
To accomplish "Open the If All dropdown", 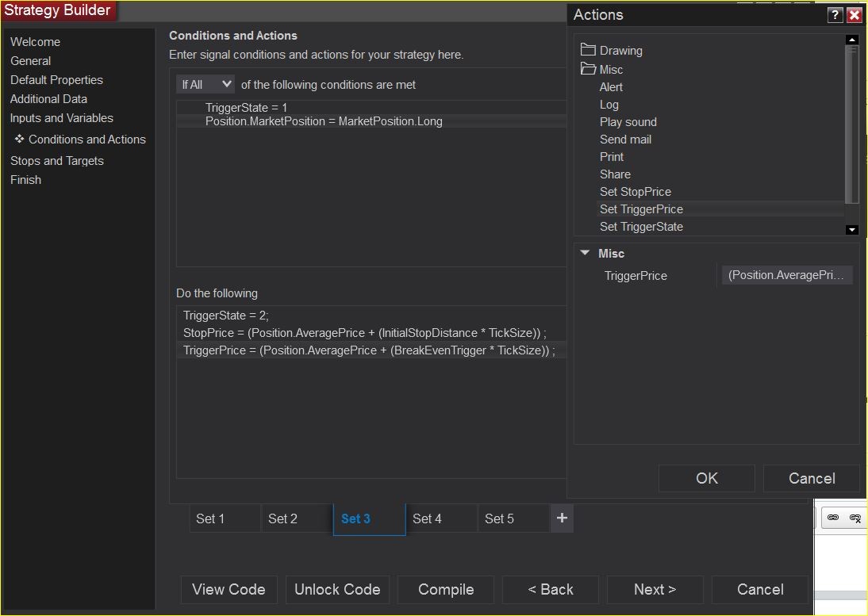I will [205, 84].
